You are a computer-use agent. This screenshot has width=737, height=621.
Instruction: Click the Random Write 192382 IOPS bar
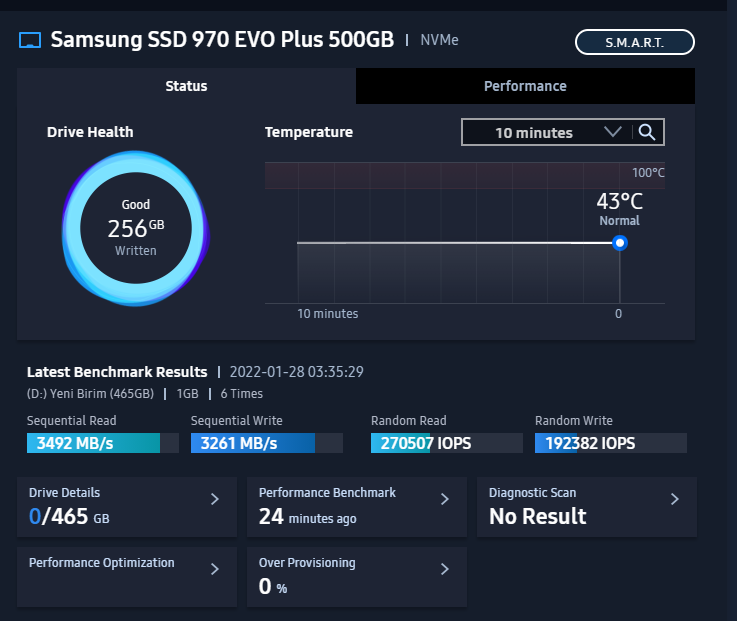[x=610, y=443]
